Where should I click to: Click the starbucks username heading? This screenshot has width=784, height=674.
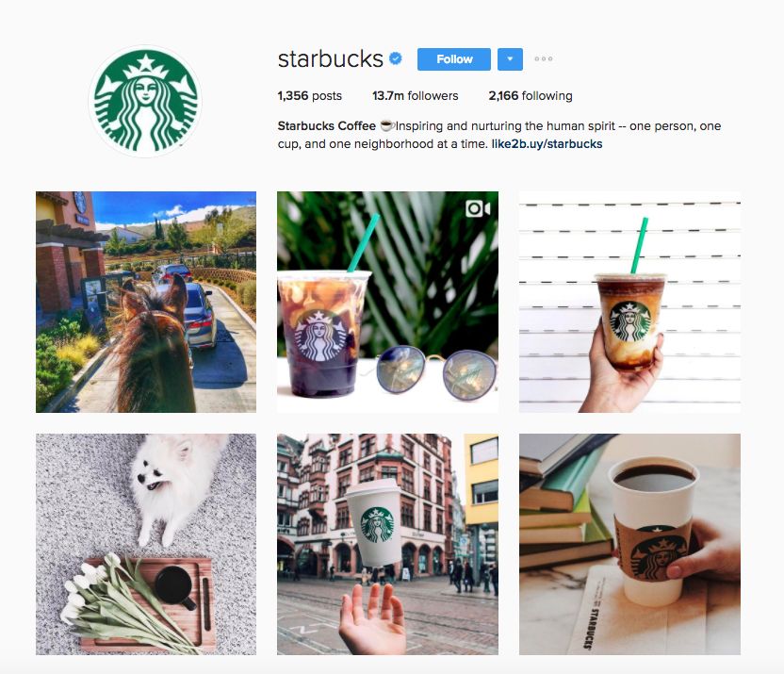point(331,59)
